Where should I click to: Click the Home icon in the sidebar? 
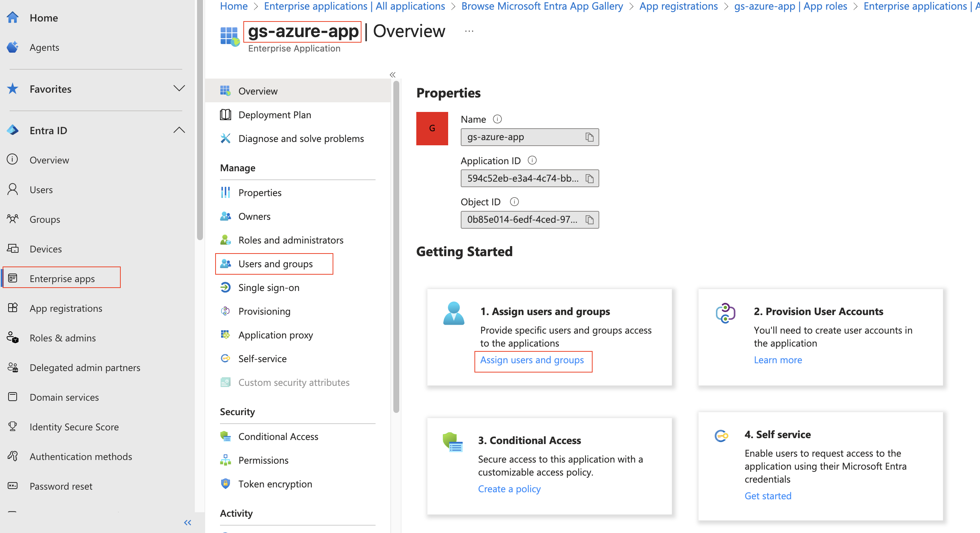[x=13, y=17]
